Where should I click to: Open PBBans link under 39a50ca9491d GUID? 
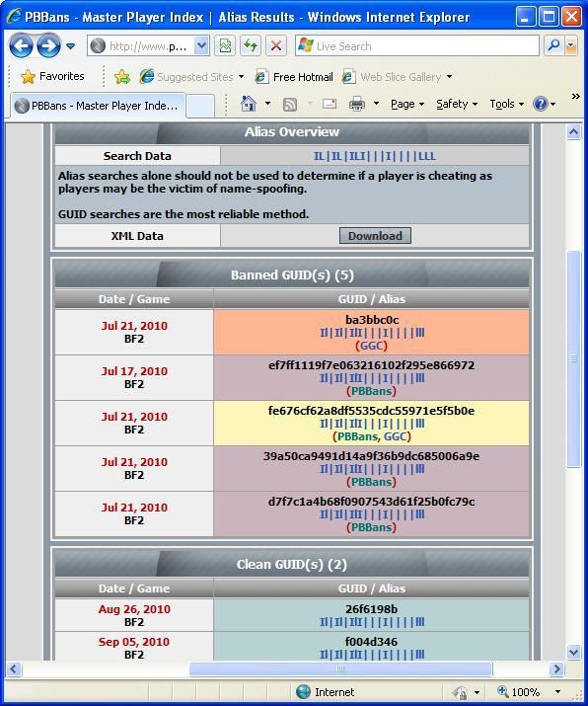tap(371, 482)
